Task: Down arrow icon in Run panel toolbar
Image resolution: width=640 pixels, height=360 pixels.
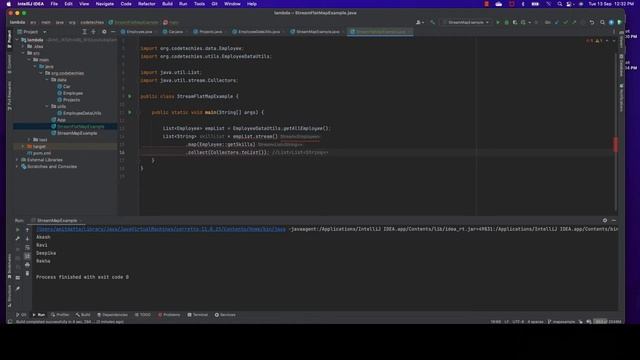Action: [27, 238]
